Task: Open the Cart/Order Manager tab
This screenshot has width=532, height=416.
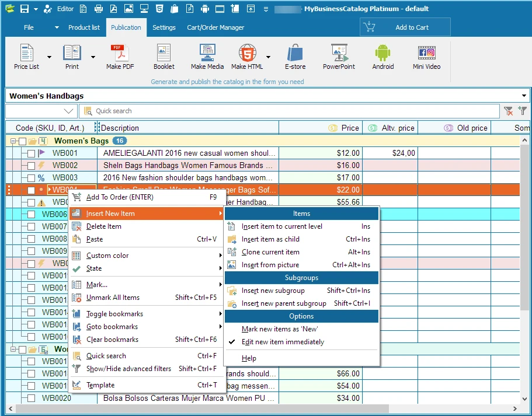Action: (x=215, y=27)
